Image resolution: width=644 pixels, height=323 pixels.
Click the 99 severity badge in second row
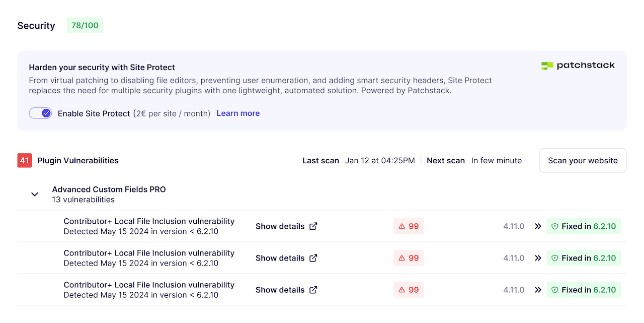click(409, 258)
